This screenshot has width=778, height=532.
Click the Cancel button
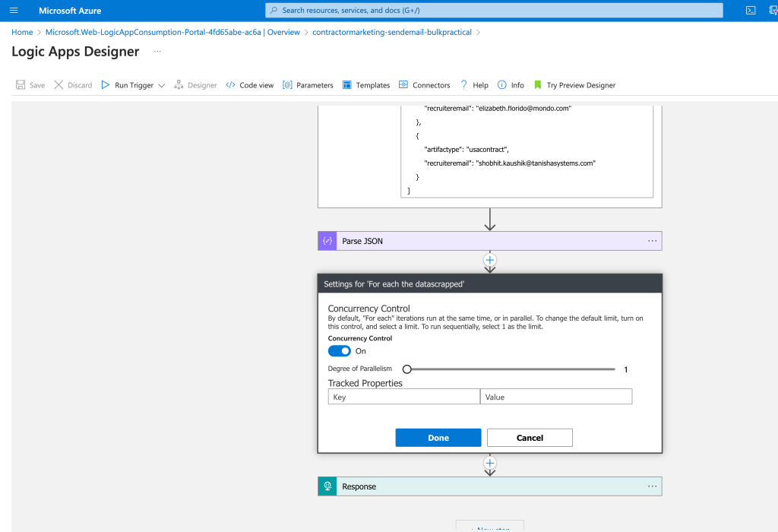pyautogui.click(x=530, y=438)
